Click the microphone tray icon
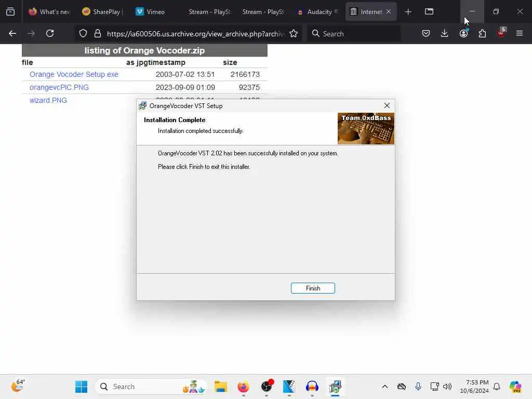 click(418, 387)
